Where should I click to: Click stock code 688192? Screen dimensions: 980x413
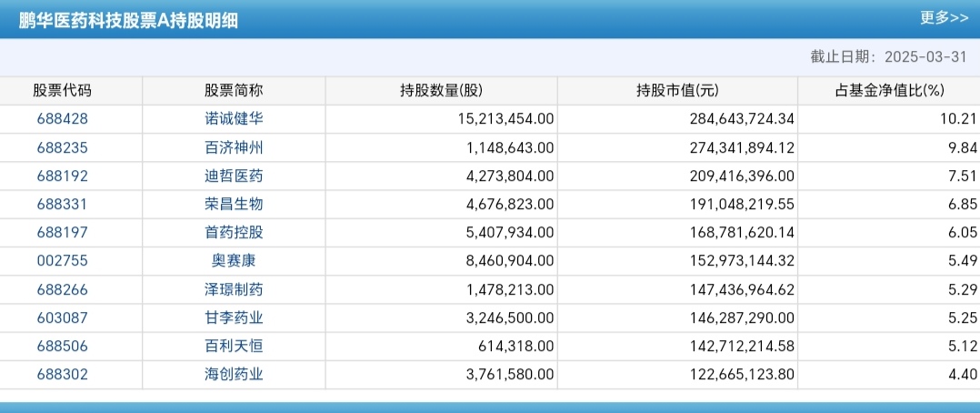[62, 176]
